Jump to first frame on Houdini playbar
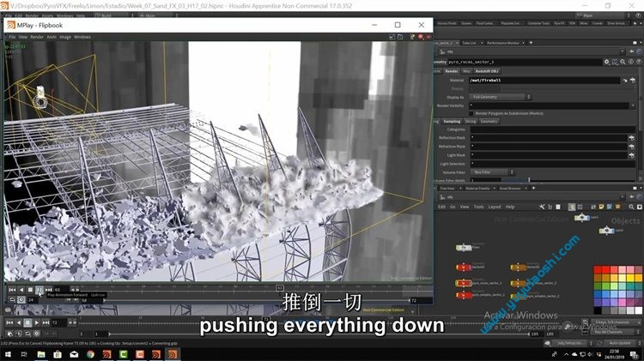This screenshot has height=361, width=644. [9, 323]
